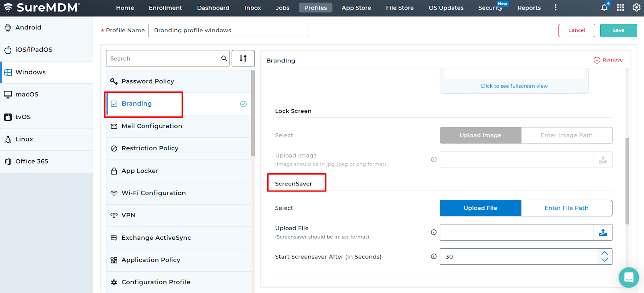Click the 'Click to see fullscreen view' link
Viewport: 644px width, 293px height.
click(514, 86)
